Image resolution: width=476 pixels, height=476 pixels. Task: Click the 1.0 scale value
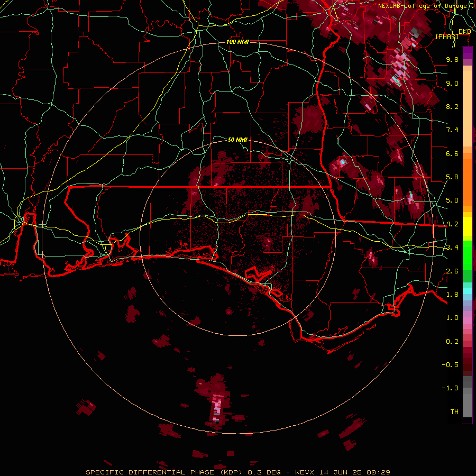click(x=452, y=318)
